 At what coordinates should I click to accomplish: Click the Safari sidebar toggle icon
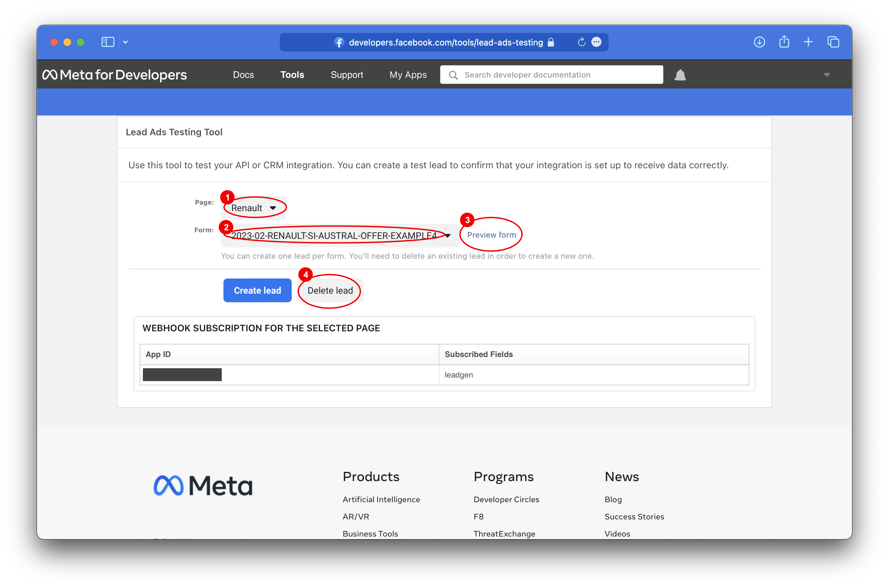(x=108, y=42)
